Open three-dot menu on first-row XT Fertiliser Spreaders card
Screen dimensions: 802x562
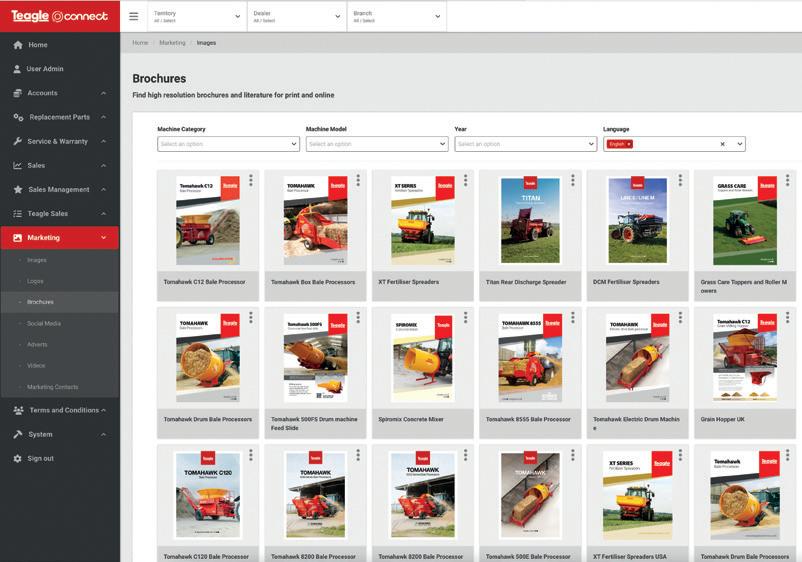tap(465, 180)
